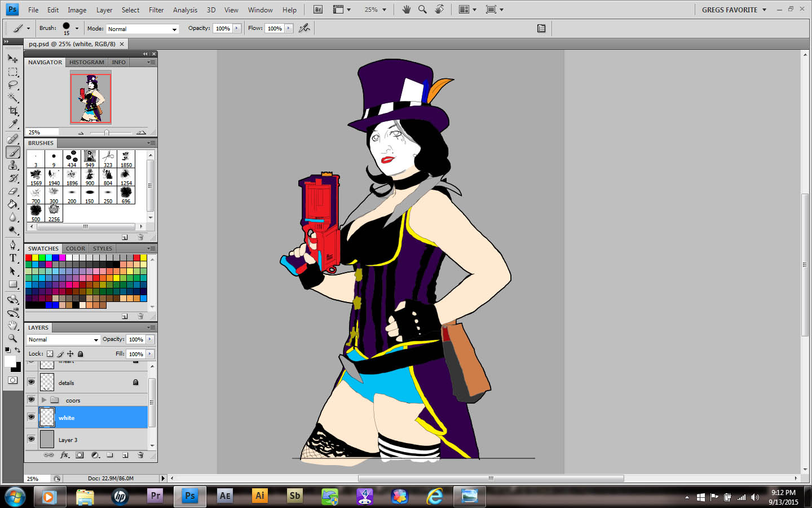812x508 pixels.
Task: Pick the red swatch in Swatches
Action: [x=29, y=257]
